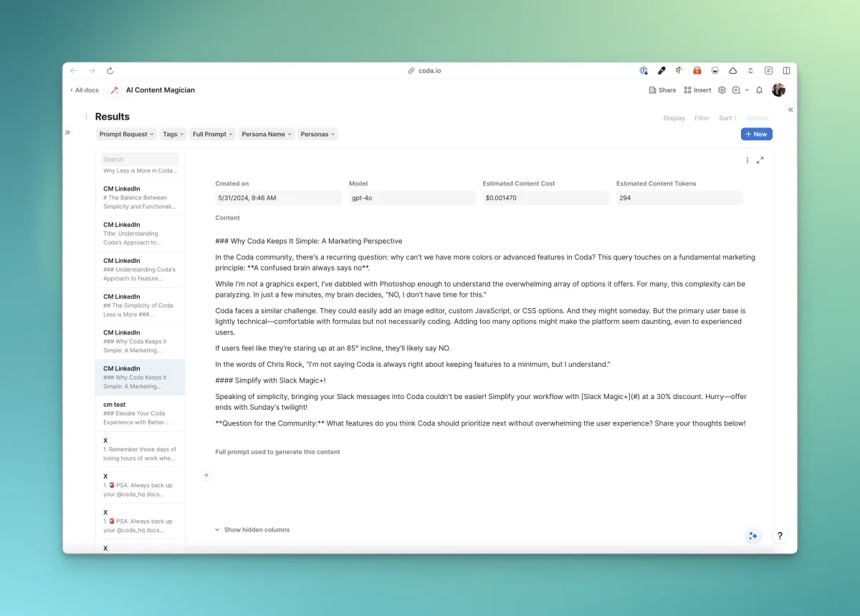Open the ClickUp extension
860x616 pixels.
coord(750,71)
